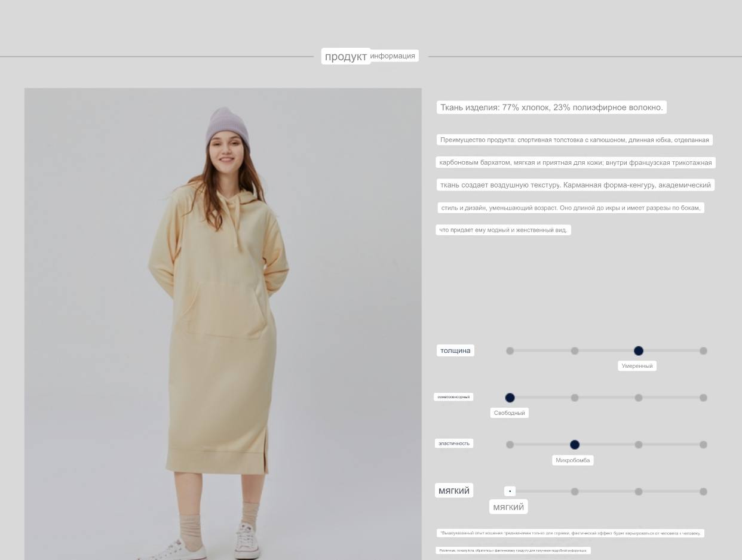
Task: Select the dark dot on the толщина slider
Action: 638,350
